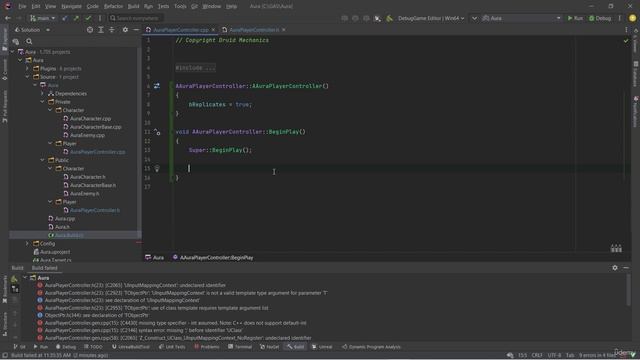Click the override gutter icon at BeginPlay
Viewport: 640px width, 360px height.
point(157,132)
